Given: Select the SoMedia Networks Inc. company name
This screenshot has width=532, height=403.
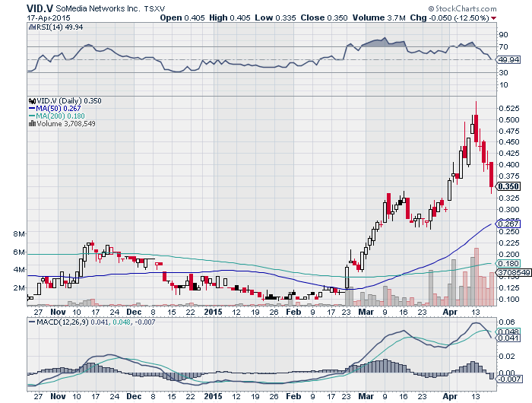Looking at the screenshot, I should (97, 7).
